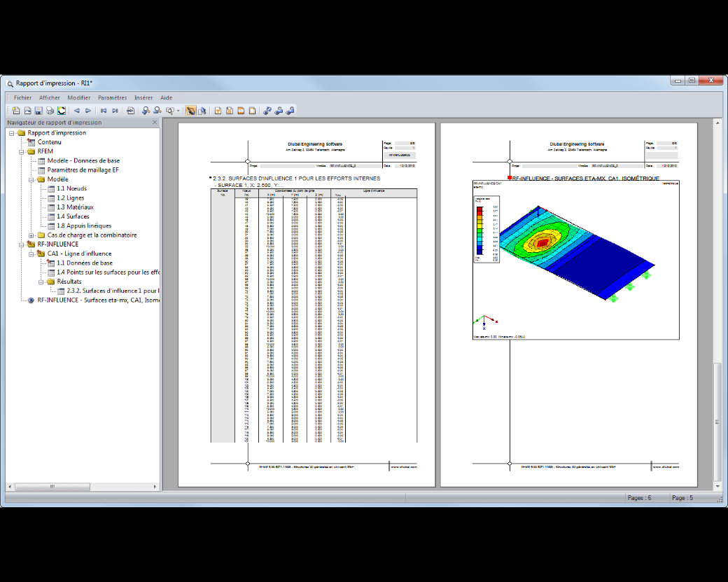Click the third blue link tool icon
728x582 pixels.
290,111
